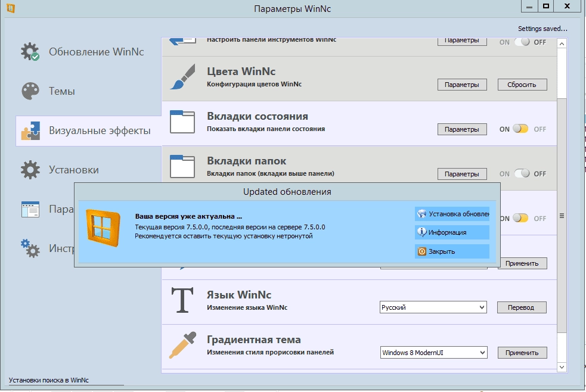Click the Градиентная тема heading
Screen dimensions: 586x392
pyautogui.click(x=254, y=340)
